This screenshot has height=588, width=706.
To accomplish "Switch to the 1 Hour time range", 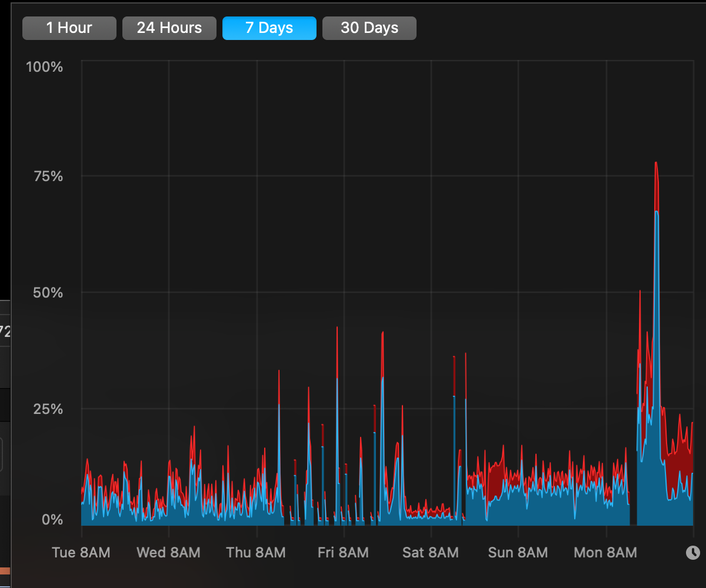I will click(x=69, y=28).
